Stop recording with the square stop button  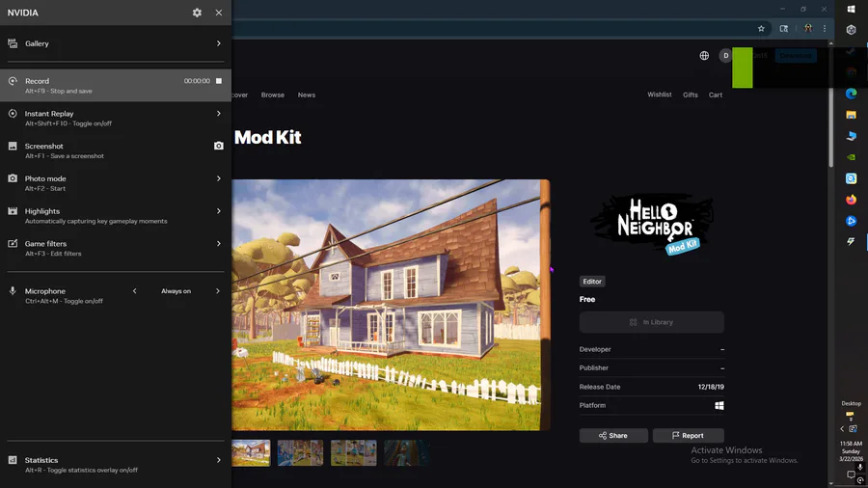[x=219, y=81]
